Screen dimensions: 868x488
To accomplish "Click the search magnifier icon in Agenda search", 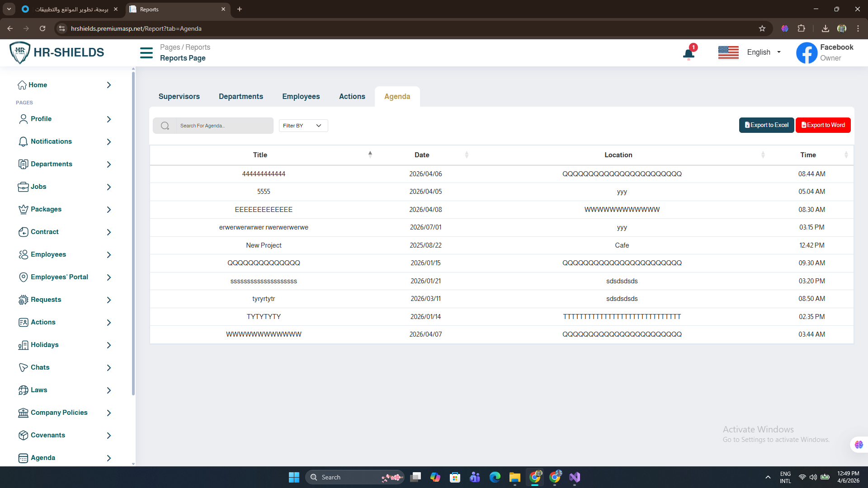I will tap(165, 126).
